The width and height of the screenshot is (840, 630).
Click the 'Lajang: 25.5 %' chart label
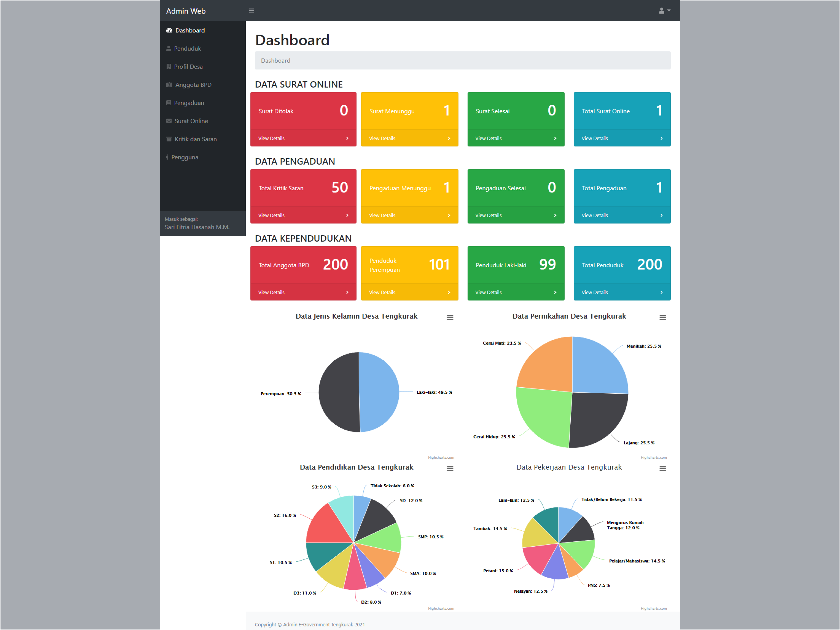639,443
